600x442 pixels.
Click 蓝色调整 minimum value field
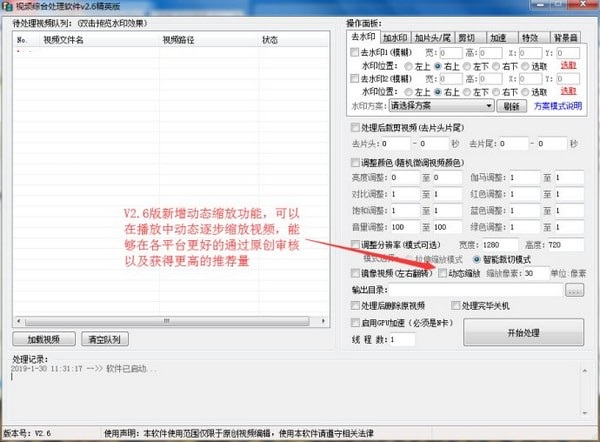(524, 210)
